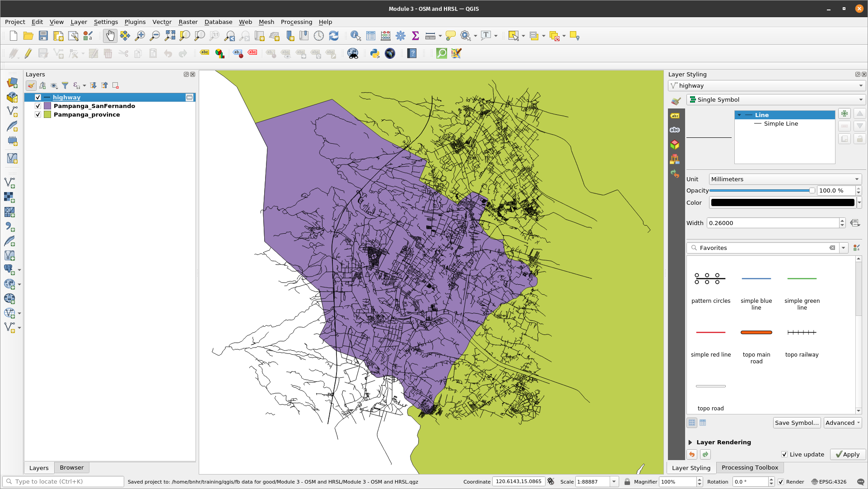
Task: Click the black line Color swatch
Action: point(782,202)
